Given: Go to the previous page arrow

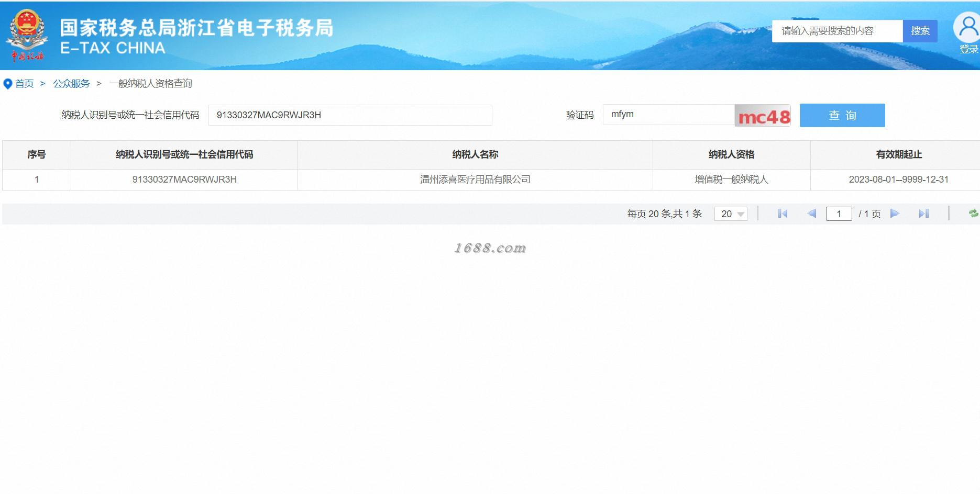Looking at the screenshot, I should [812, 214].
